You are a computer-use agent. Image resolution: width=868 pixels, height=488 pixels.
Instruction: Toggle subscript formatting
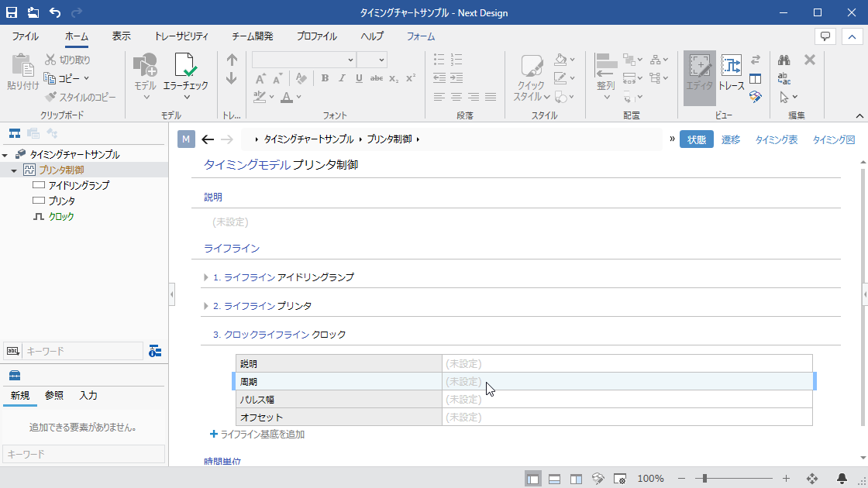[394, 78]
